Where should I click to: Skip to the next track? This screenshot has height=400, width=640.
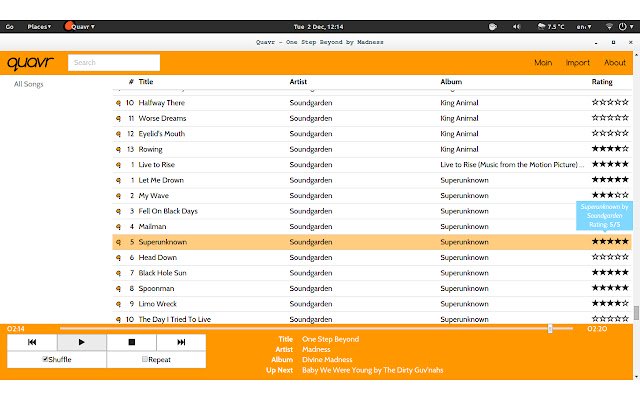tap(181, 342)
